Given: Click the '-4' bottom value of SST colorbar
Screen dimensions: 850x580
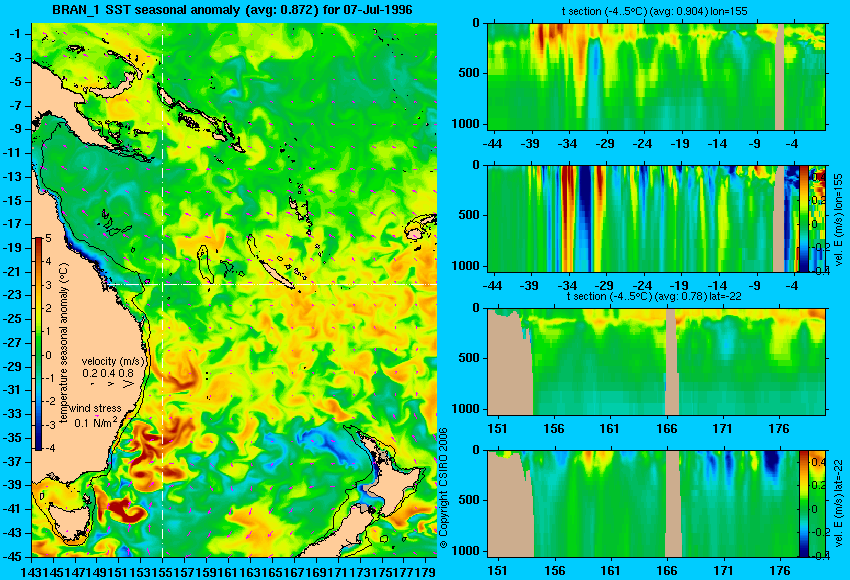Looking at the screenshot, I should tap(49, 448).
